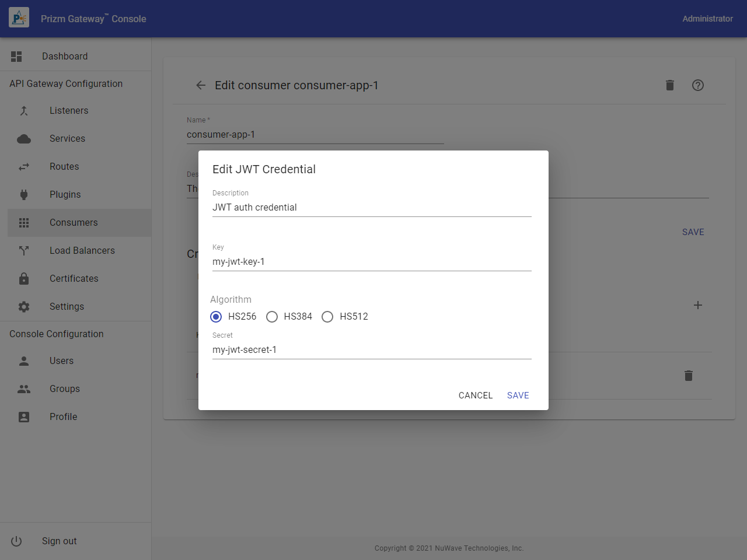This screenshot has height=560, width=747.
Task: Select HS512 as the algorithm
Action: [x=327, y=317]
